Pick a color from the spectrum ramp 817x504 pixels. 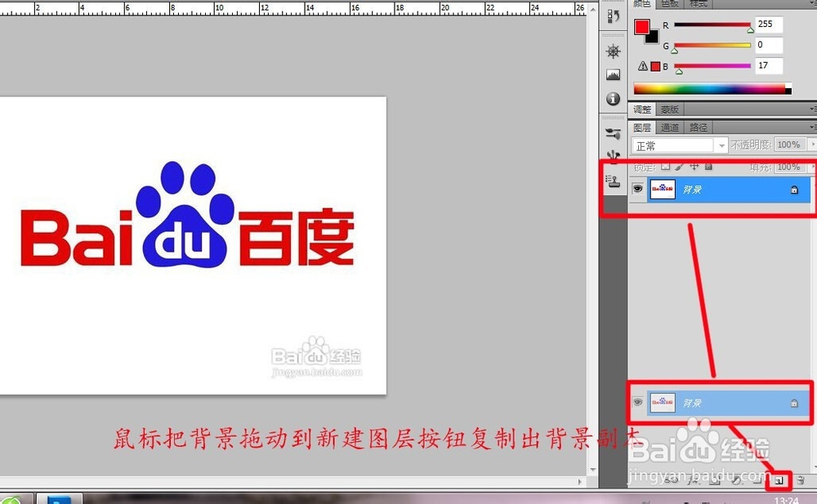712,88
